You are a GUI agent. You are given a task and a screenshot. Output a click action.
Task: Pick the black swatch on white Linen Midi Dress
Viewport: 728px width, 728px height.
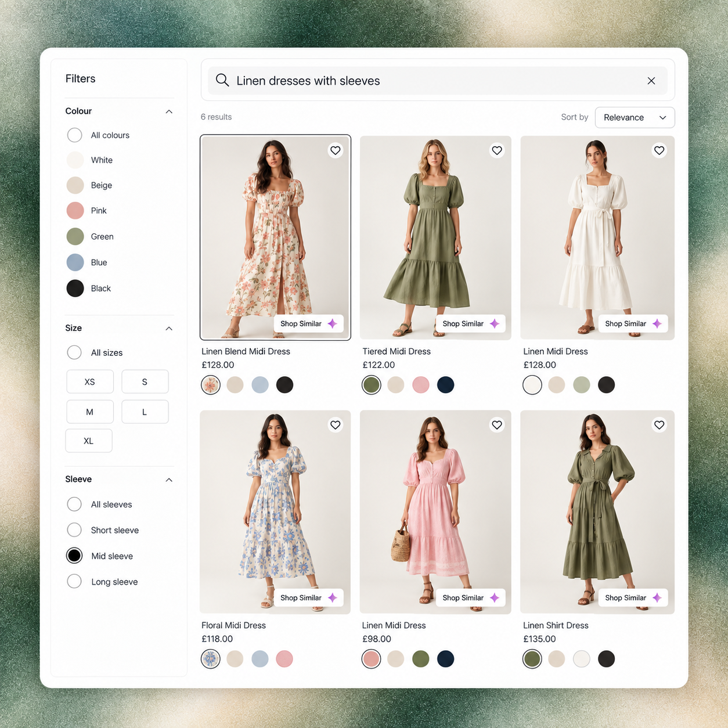coord(607,384)
